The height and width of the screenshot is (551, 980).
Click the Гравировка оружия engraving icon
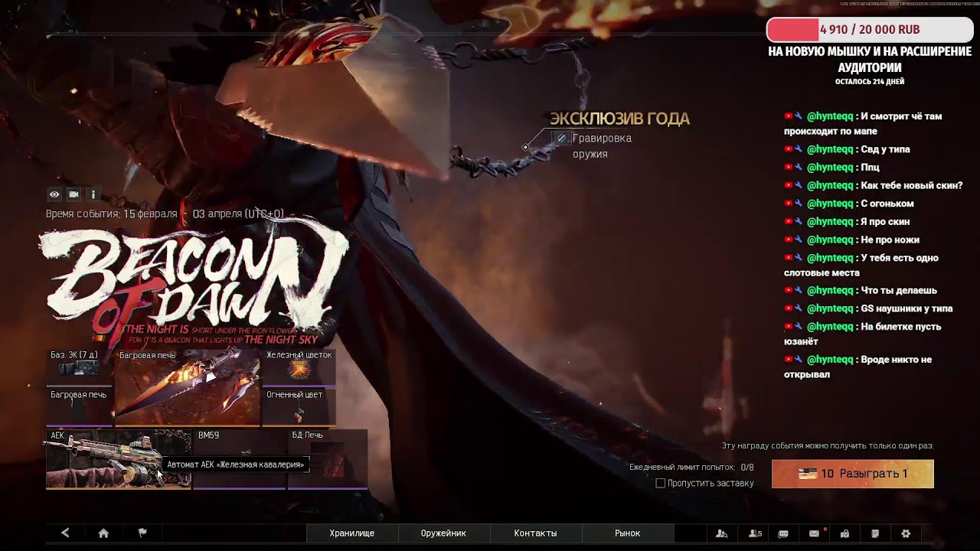pyautogui.click(x=561, y=139)
